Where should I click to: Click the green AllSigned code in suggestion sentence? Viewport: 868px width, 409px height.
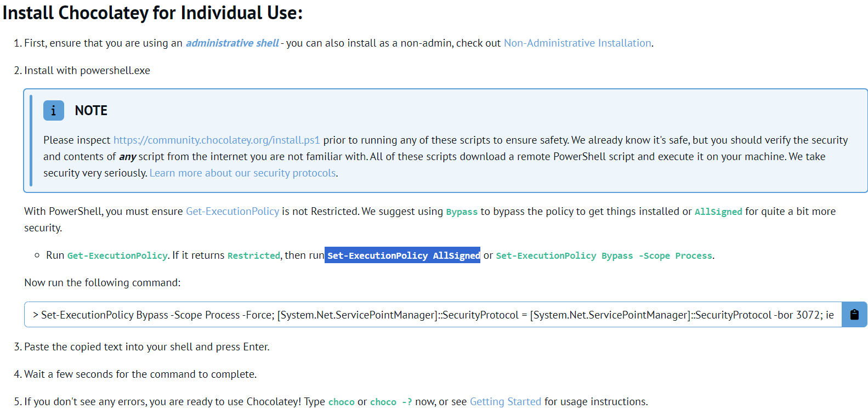click(718, 212)
